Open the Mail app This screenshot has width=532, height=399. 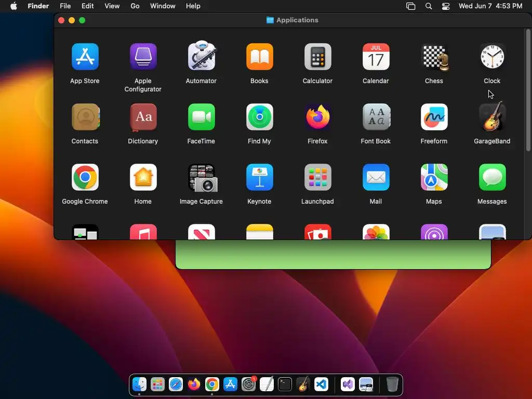point(376,177)
